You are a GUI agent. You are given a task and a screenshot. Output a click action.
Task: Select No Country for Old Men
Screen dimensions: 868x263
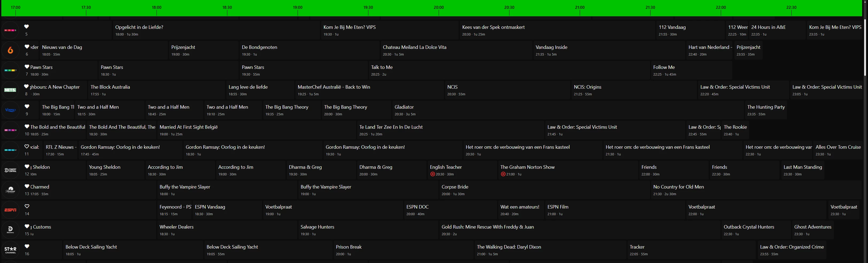757,190
